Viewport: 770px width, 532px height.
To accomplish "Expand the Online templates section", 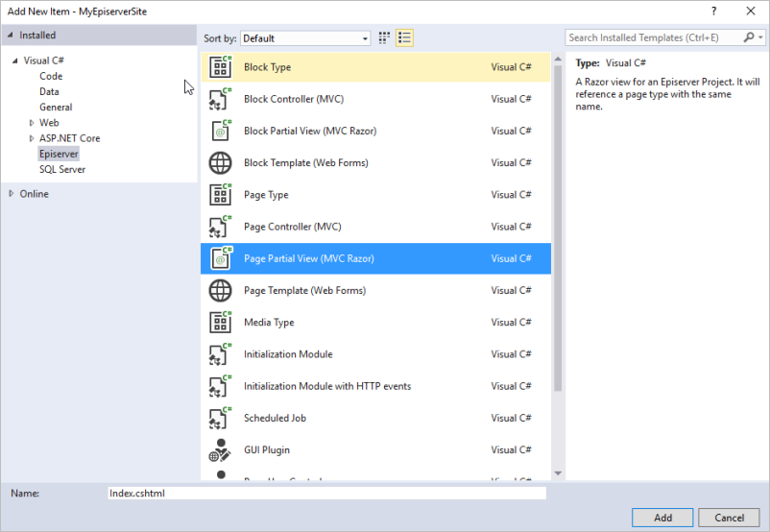I will pyautogui.click(x=12, y=194).
